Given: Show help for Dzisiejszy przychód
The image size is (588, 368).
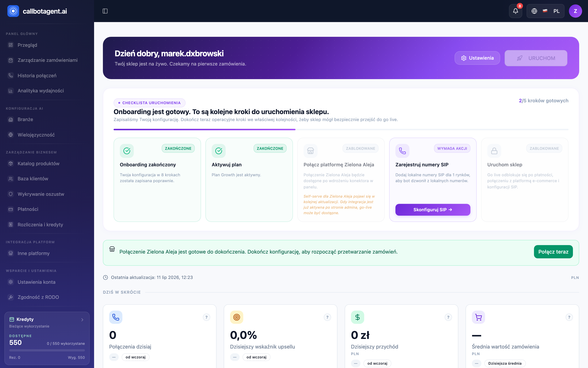Looking at the screenshot, I should point(448,317).
